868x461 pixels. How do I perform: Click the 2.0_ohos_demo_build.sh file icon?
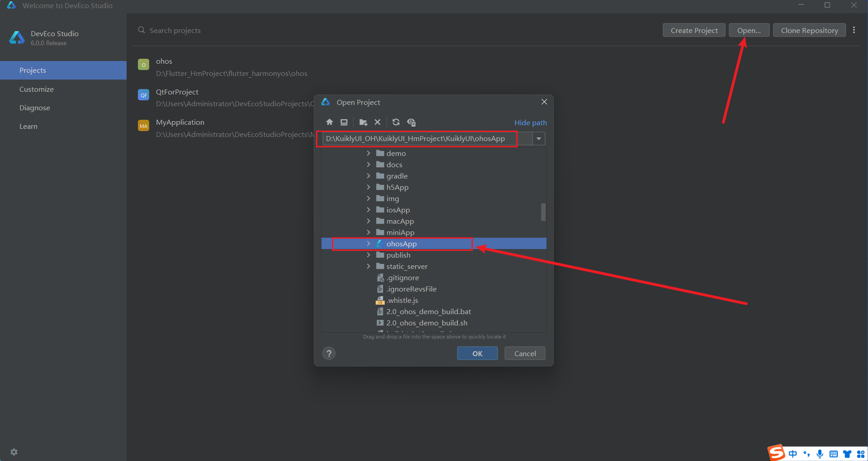coord(380,323)
